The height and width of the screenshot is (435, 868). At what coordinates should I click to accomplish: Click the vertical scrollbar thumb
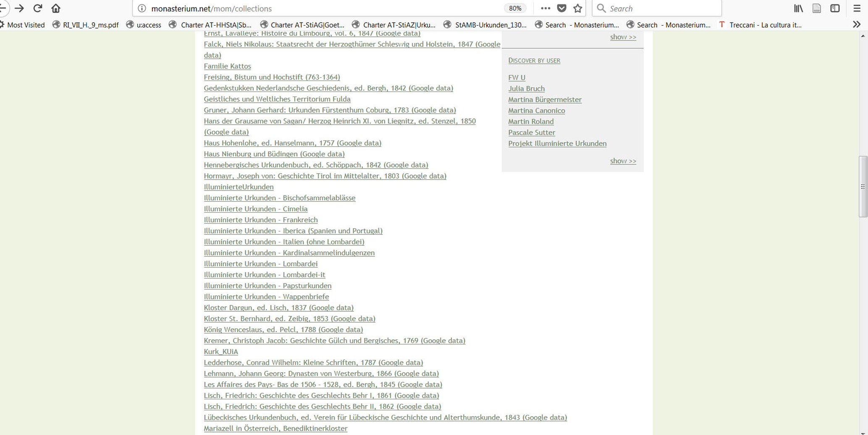click(x=863, y=187)
